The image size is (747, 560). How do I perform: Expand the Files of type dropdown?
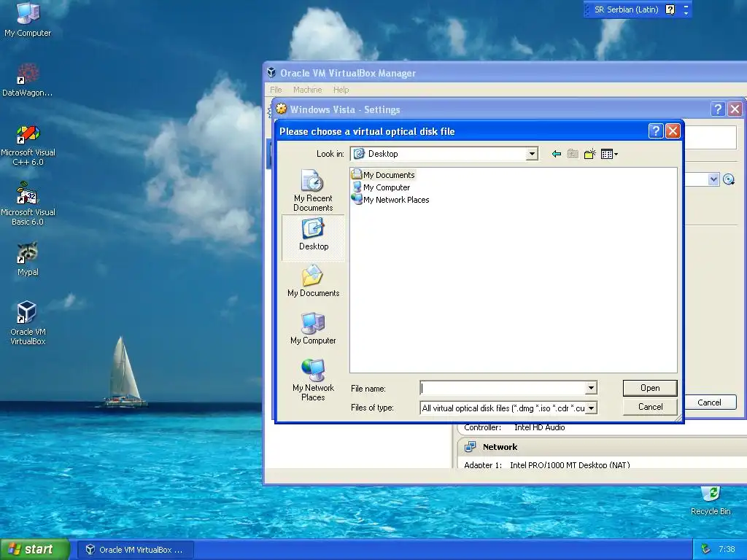(x=591, y=408)
